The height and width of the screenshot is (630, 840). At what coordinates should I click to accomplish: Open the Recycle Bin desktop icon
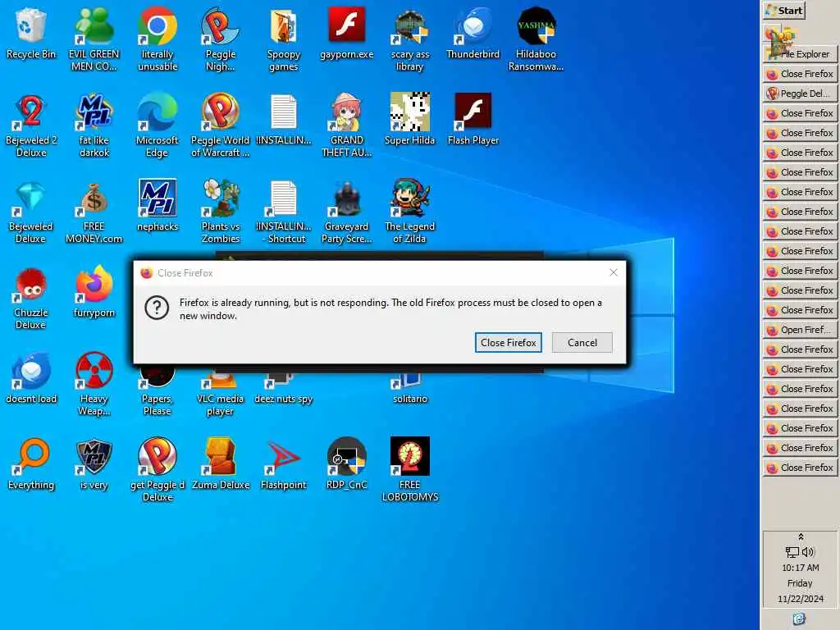(30, 33)
